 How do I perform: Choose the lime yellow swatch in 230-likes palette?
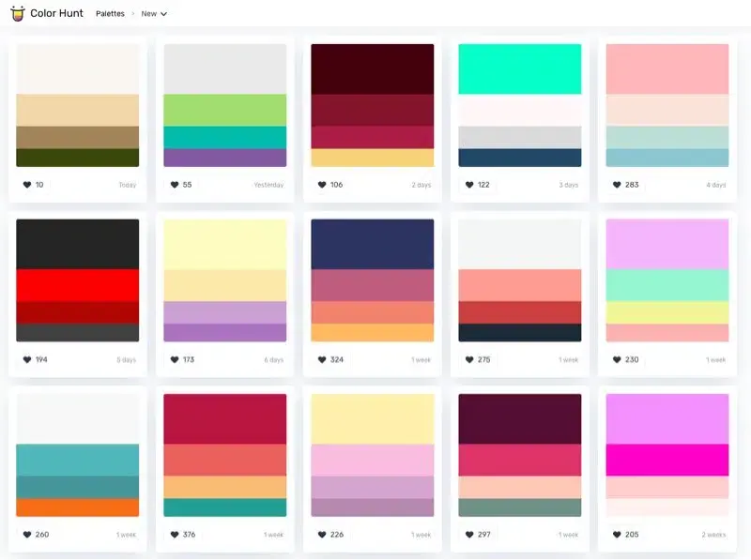[x=667, y=312]
